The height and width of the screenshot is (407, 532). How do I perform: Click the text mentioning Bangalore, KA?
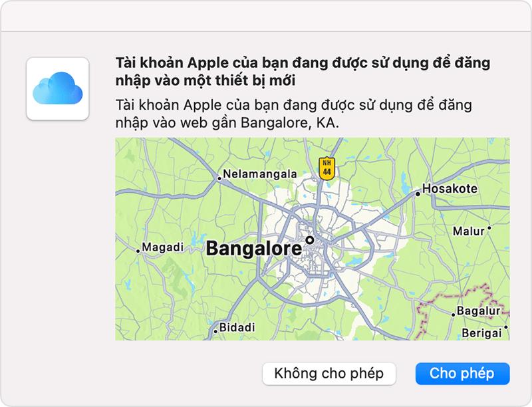[293, 114]
